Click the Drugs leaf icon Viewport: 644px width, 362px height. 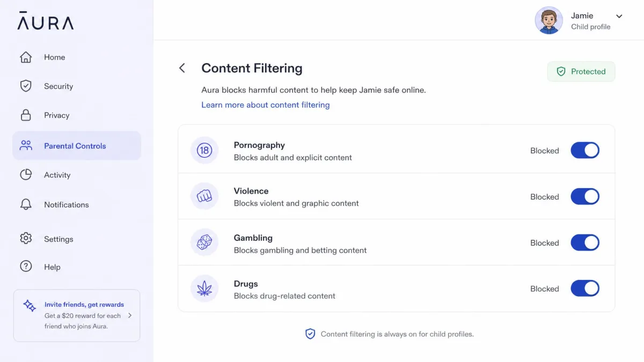pyautogui.click(x=204, y=289)
